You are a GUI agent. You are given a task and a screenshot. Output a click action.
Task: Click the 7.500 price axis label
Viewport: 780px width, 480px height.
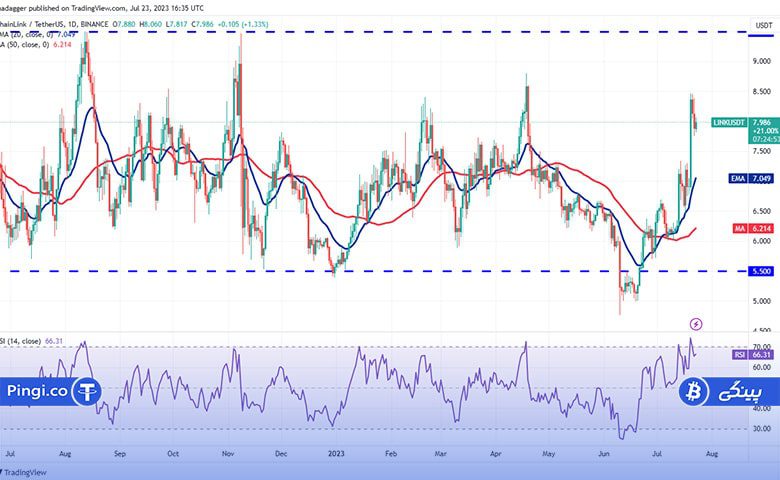click(762, 151)
